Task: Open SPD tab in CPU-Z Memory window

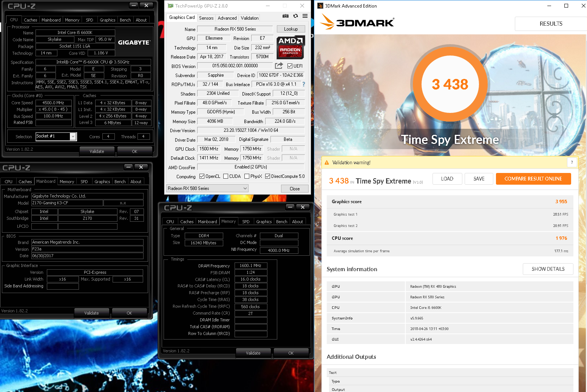Action: coord(246,222)
